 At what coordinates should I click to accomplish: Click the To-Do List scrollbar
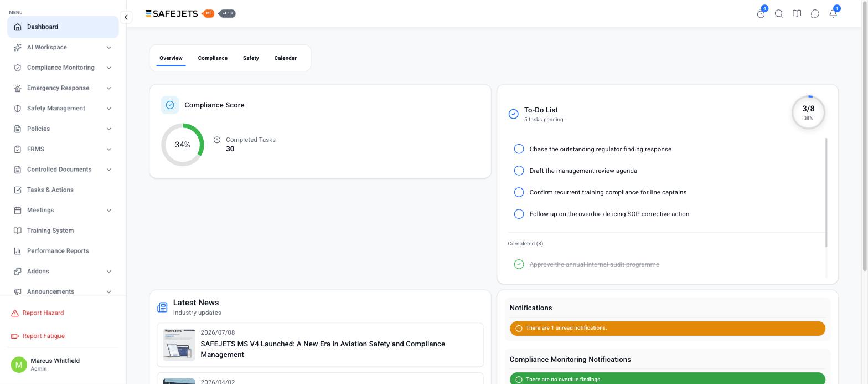[826, 192]
